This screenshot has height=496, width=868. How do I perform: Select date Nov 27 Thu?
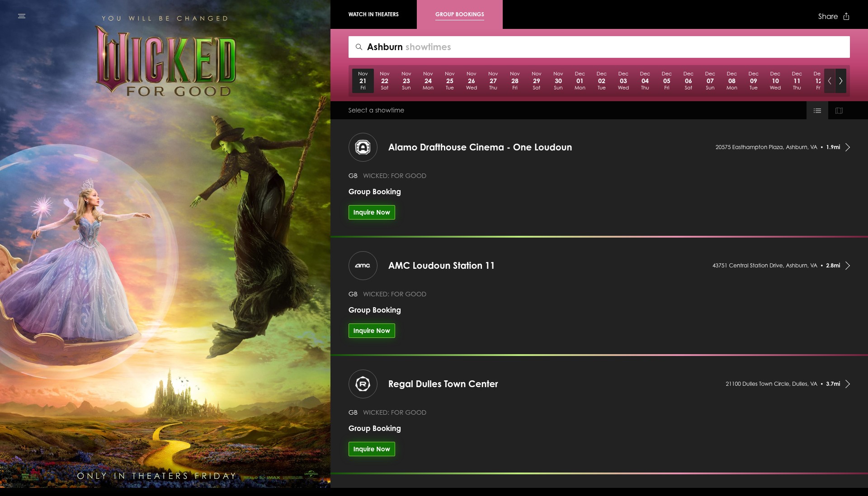493,81
